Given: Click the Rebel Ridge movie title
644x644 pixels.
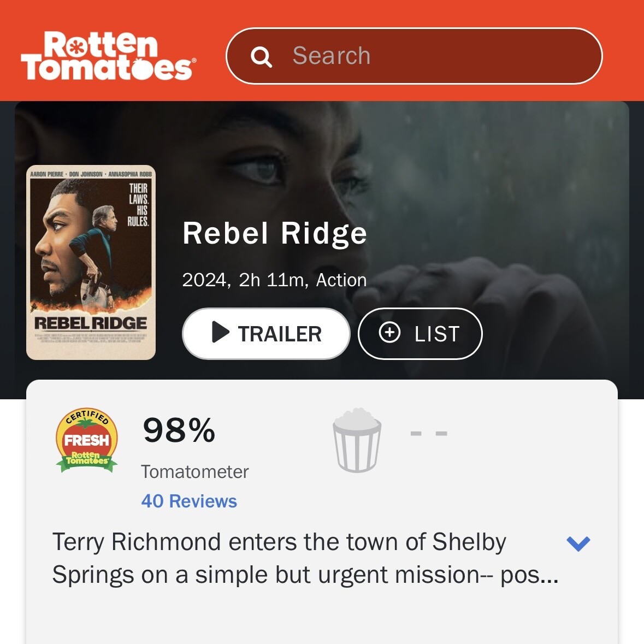Looking at the screenshot, I should click(275, 233).
